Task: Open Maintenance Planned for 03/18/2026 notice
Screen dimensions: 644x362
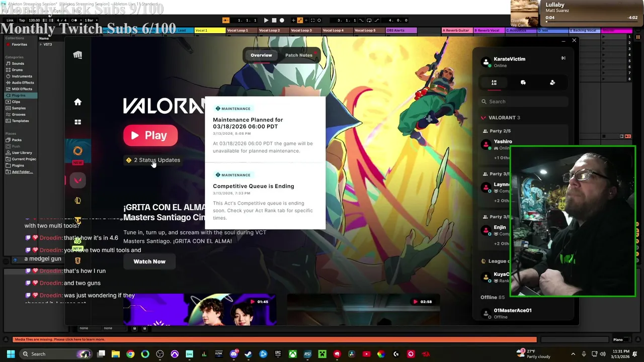Action: [x=265, y=129]
